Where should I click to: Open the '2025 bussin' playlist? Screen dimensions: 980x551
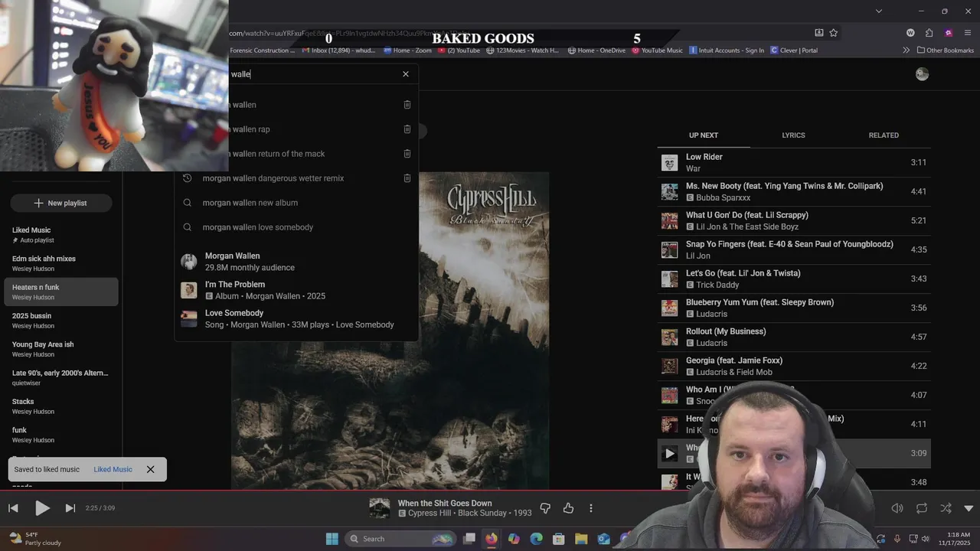(x=61, y=321)
